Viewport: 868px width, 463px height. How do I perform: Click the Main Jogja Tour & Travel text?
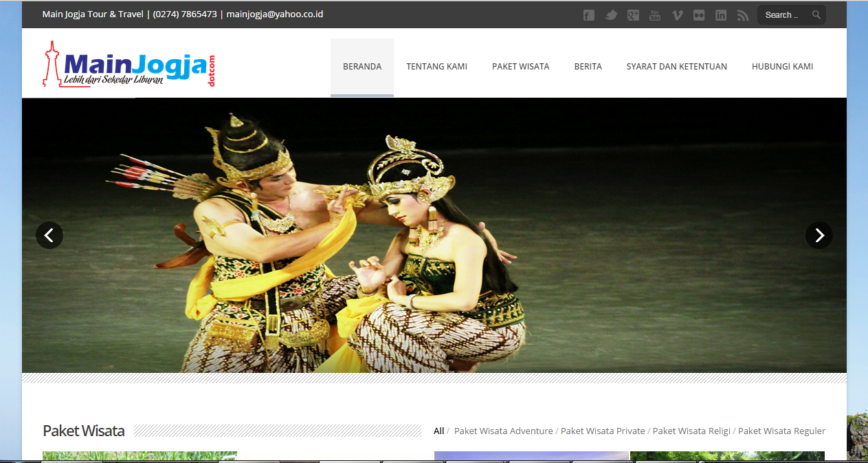point(93,14)
